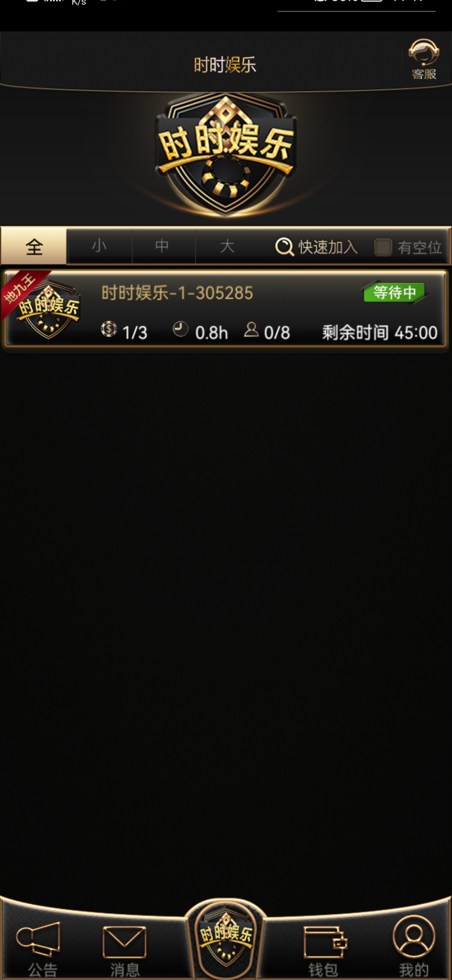Switch to the 大 tab
Image resolution: width=452 pixels, height=980 pixels.
[227, 246]
